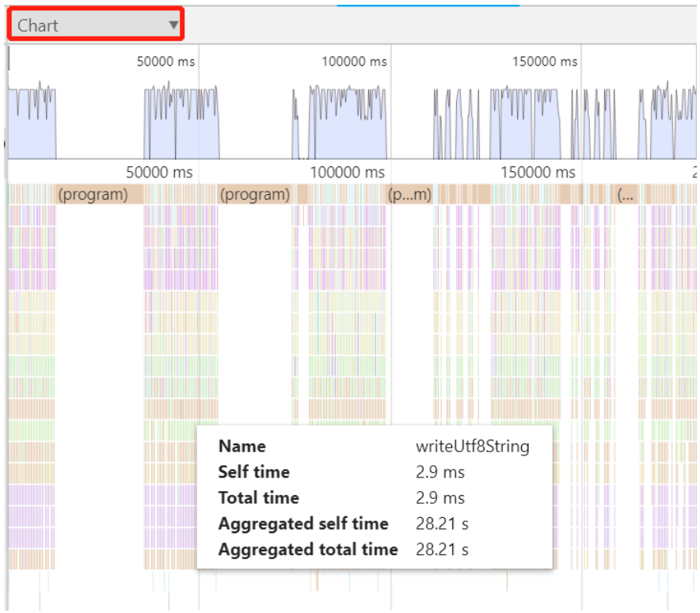This screenshot has height=613, width=700.
Task: Click the writeUtf8String name in tooltip
Action: [x=472, y=446]
